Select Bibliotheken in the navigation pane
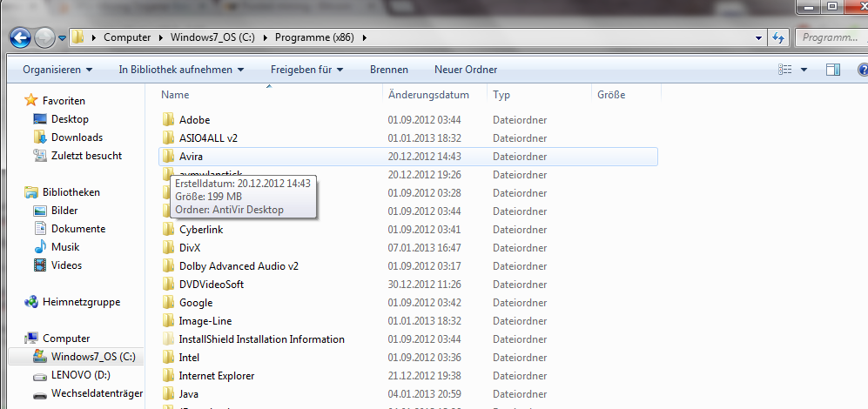This screenshot has width=868, height=409. [71, 192]
